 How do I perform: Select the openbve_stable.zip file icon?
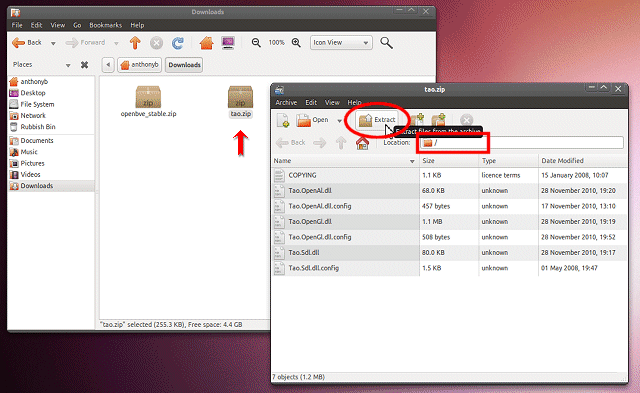tap(148, 97)
